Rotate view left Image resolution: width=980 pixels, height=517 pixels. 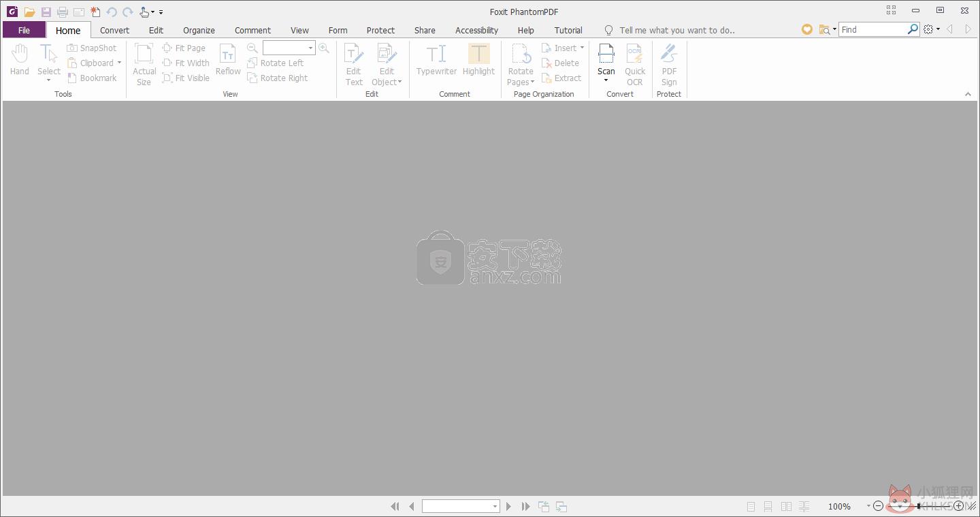276,63
